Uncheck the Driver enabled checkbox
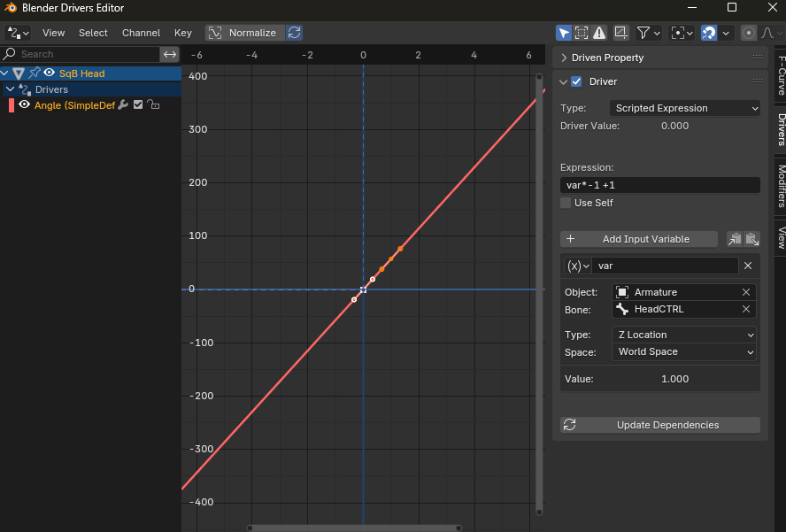 (576, 81)
